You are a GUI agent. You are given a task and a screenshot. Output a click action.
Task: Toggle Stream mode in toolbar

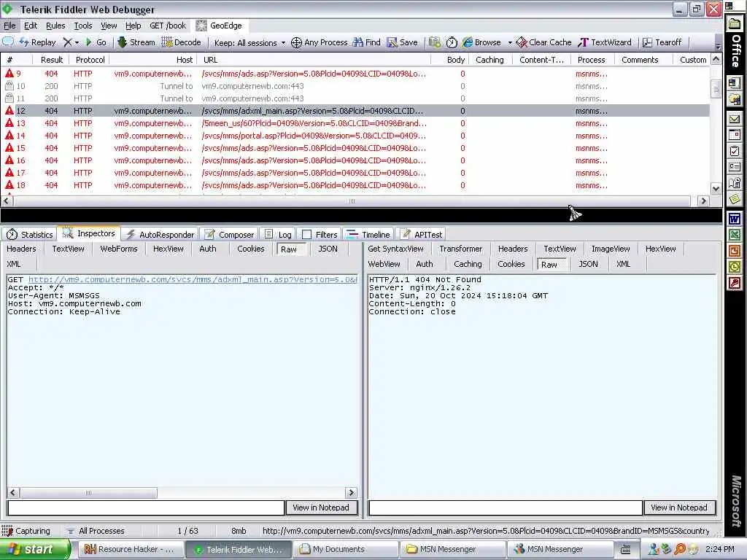136,42
